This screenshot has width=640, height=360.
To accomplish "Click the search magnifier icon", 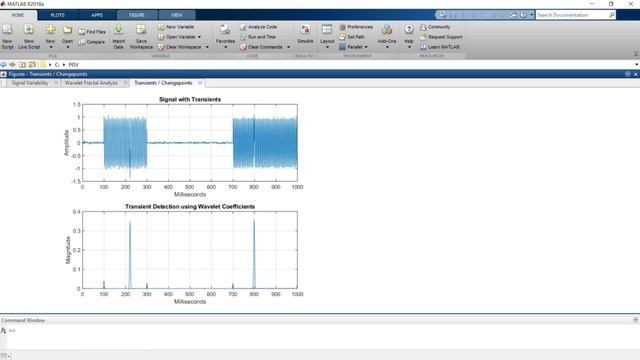I will click(612, 15).
